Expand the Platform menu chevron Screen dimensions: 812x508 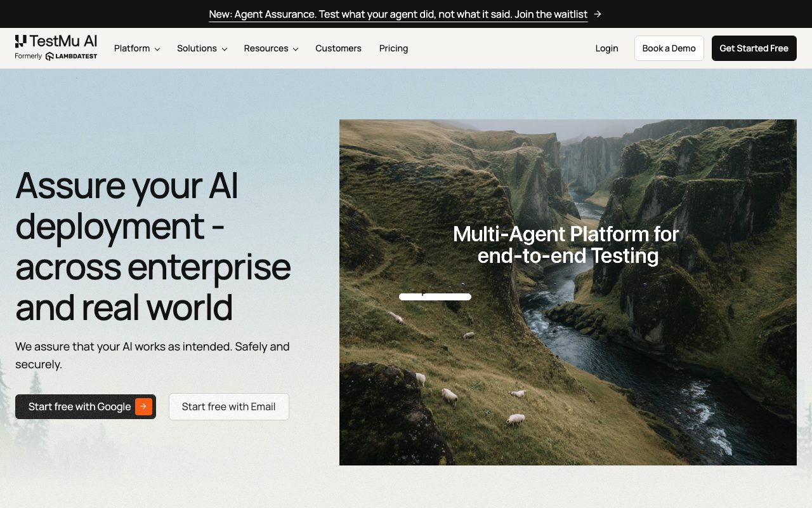click(157, 49)
